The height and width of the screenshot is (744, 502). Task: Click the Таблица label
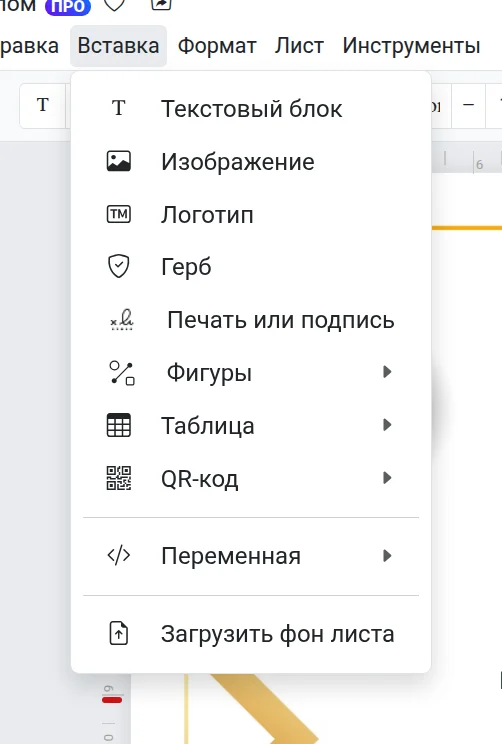[208, 426]
